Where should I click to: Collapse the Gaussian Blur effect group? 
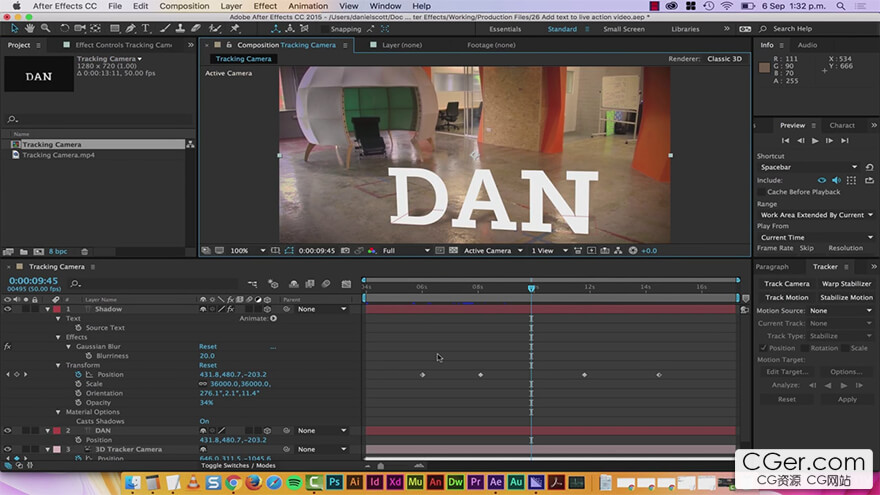(68, 346)
